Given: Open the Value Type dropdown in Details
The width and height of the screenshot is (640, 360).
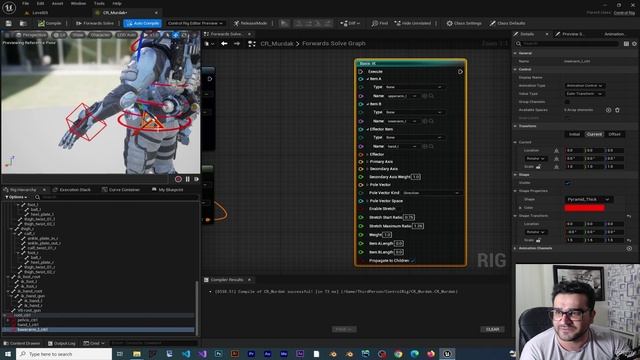Looking at the screenshot, I should point(584,94).
